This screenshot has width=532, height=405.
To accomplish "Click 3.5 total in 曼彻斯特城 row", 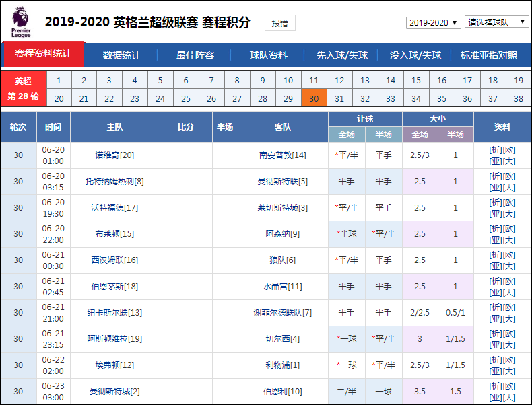I will point(420,391).
